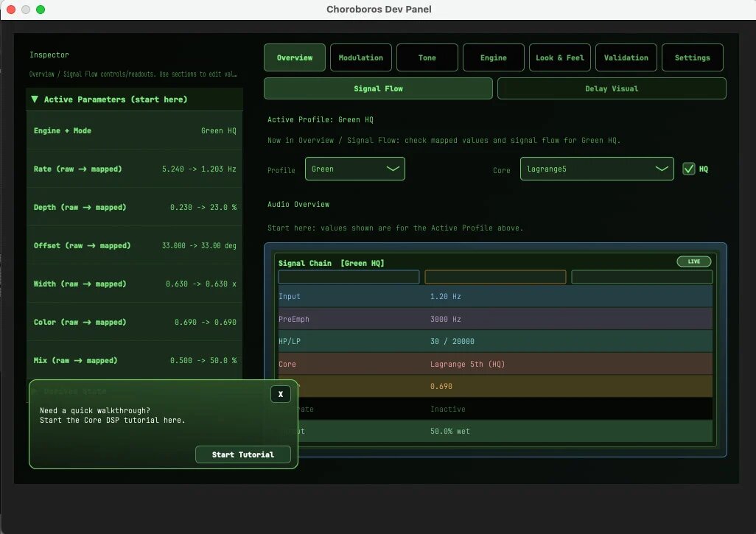756x534 pixels.
Task: Switch to the Modulation tab
Action: (360, 57)
